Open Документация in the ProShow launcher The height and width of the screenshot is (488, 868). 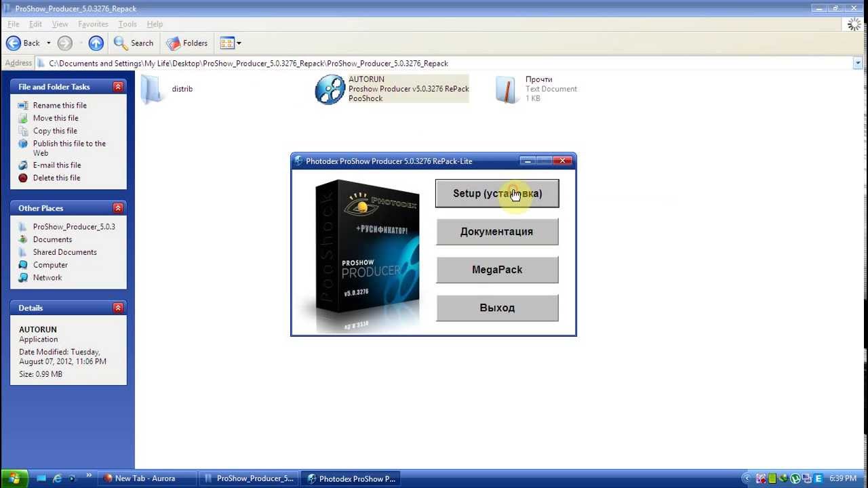point(497,231)
